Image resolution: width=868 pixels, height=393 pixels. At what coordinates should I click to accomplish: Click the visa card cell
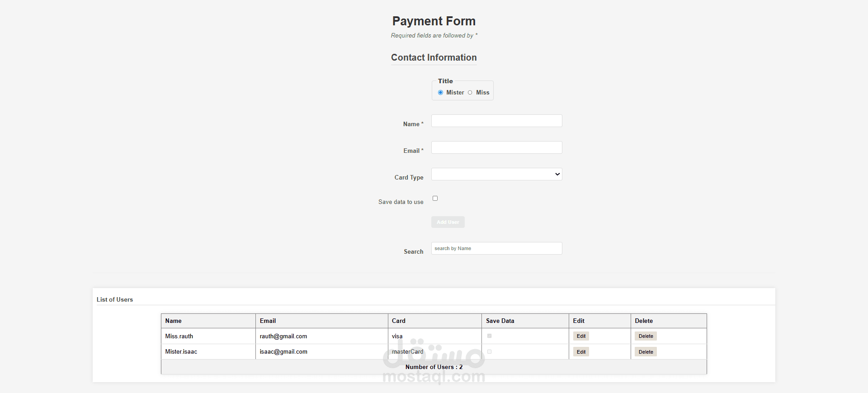pyautogui.click(x=435, y=336)
